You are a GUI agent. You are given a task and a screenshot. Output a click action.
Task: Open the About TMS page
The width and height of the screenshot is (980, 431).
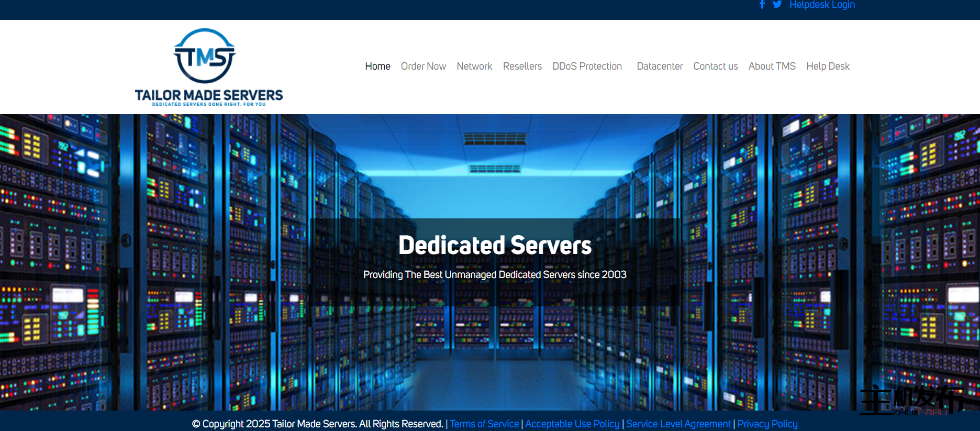(772, 67)
